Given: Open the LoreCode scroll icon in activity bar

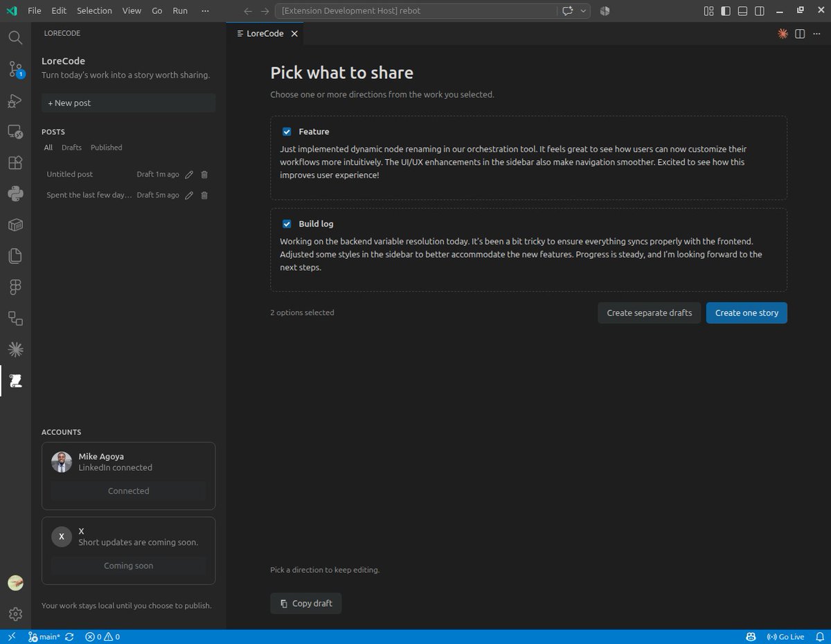Looking at the screenshot, I should click(x=15, y=380).
